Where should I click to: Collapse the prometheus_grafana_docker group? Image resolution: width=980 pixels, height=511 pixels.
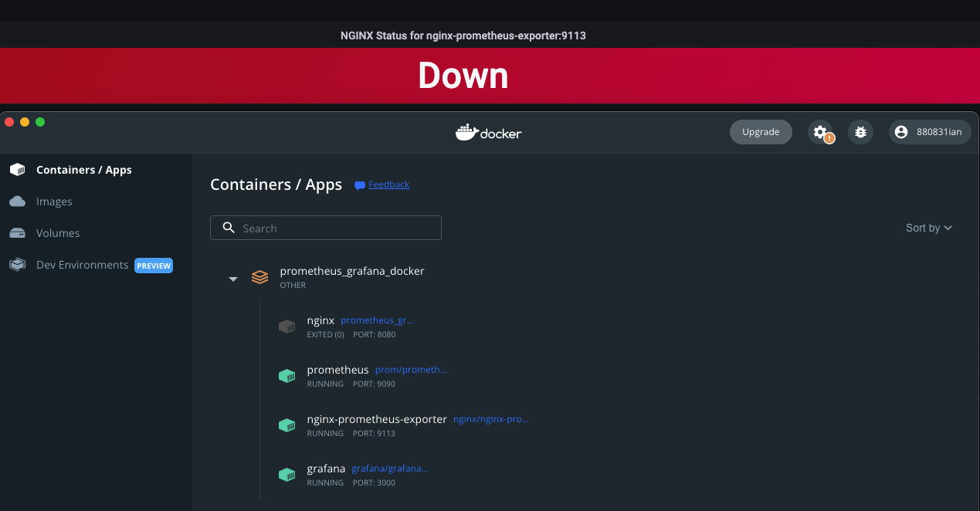tap(233, 279)
